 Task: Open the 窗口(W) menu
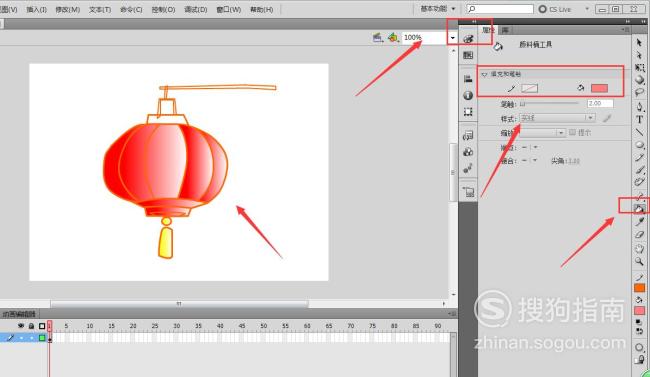coord(228,9)
